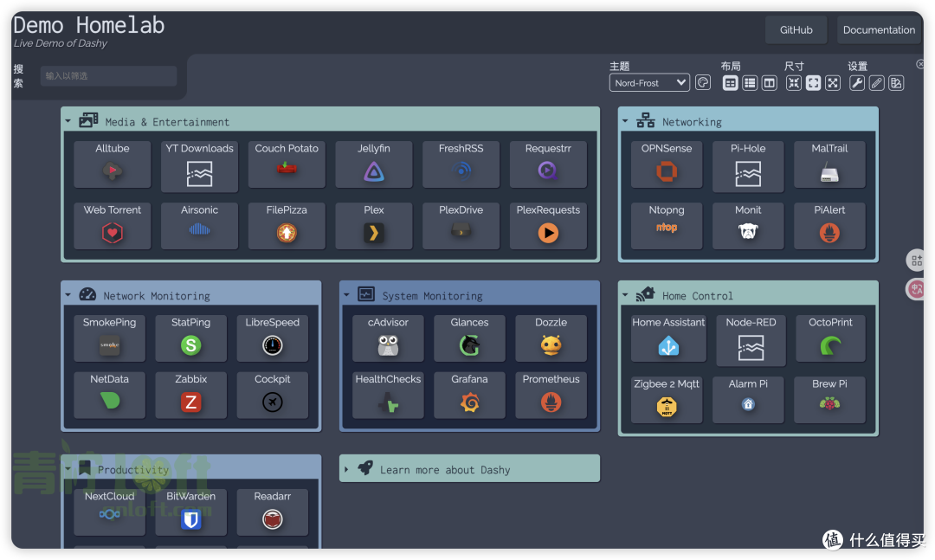
Task: Open Pi-Hole tile
Action: [x=748, y=166]
